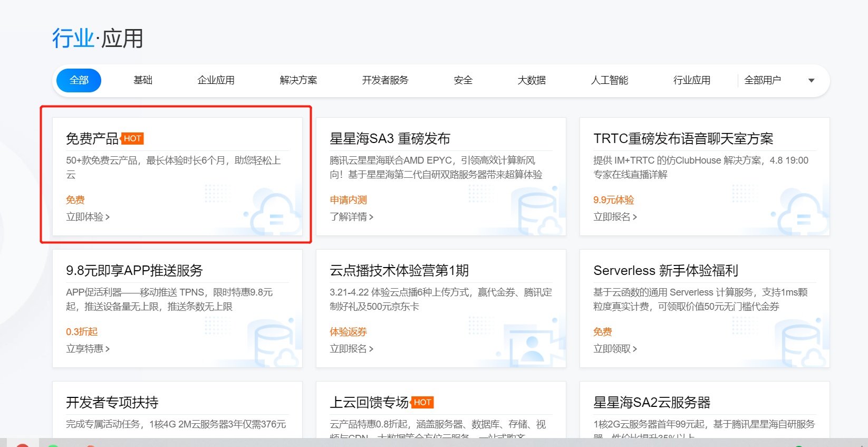Open 开发者专项扶持 card title
Viewport: 868px width, 447px height.
[112, 403]
